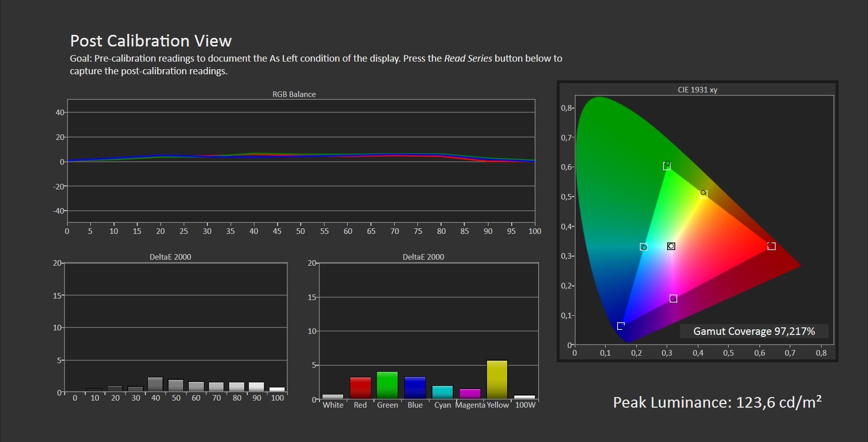
Task: Click the blue primary target marker in CIE chart
Action: tap(621, 326)
